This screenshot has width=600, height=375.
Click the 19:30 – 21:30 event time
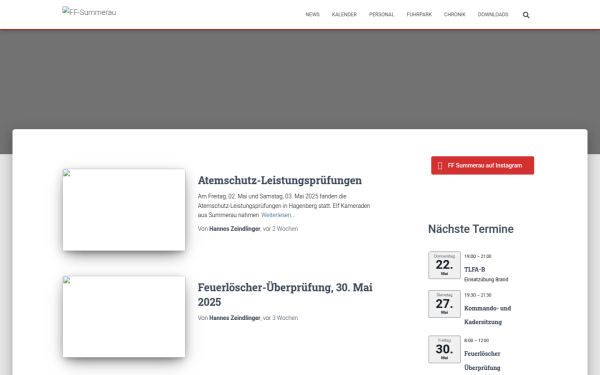pyautogui.click(x=478, y=295)
